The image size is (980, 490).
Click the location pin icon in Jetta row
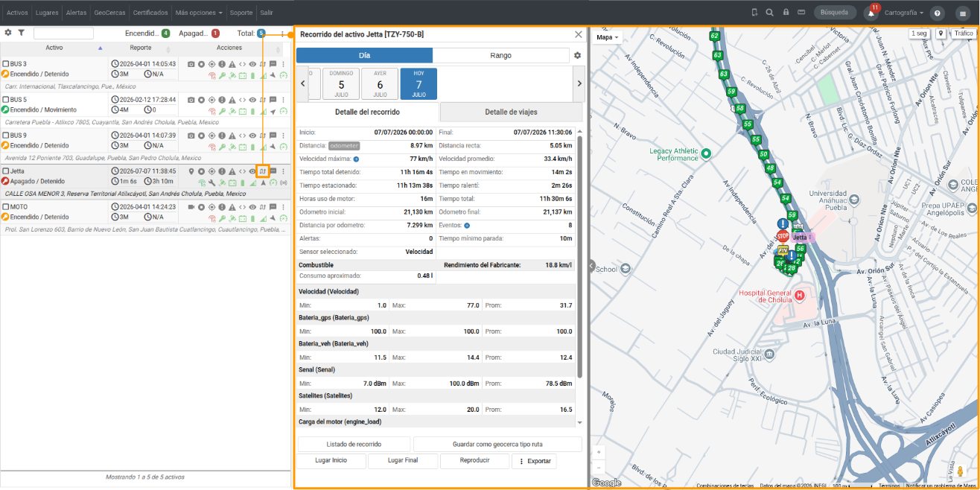click(x=191, y=171)
